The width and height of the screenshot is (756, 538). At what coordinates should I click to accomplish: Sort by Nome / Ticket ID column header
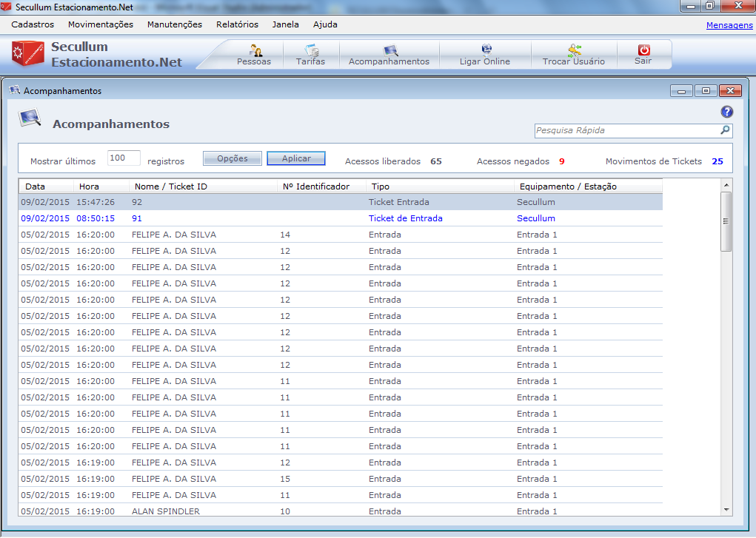(202, 186)
